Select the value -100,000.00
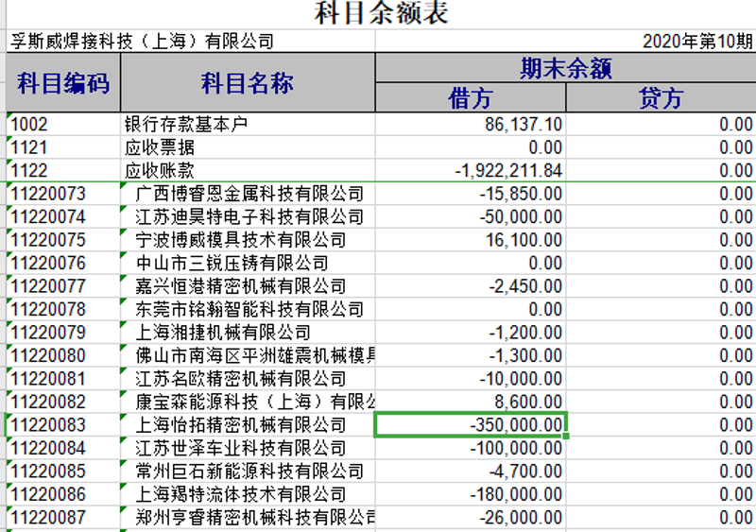Image resolution: width=756 pixels, height=532 pixels. 471,449
